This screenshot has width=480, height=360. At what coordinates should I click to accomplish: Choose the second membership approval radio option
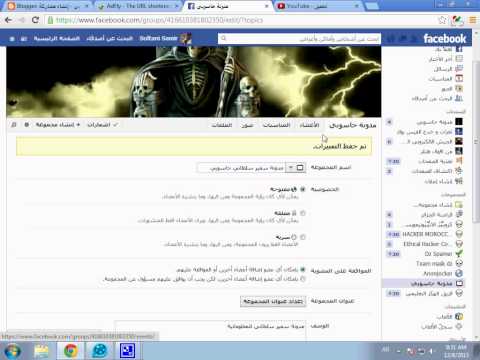coord(303,279)
